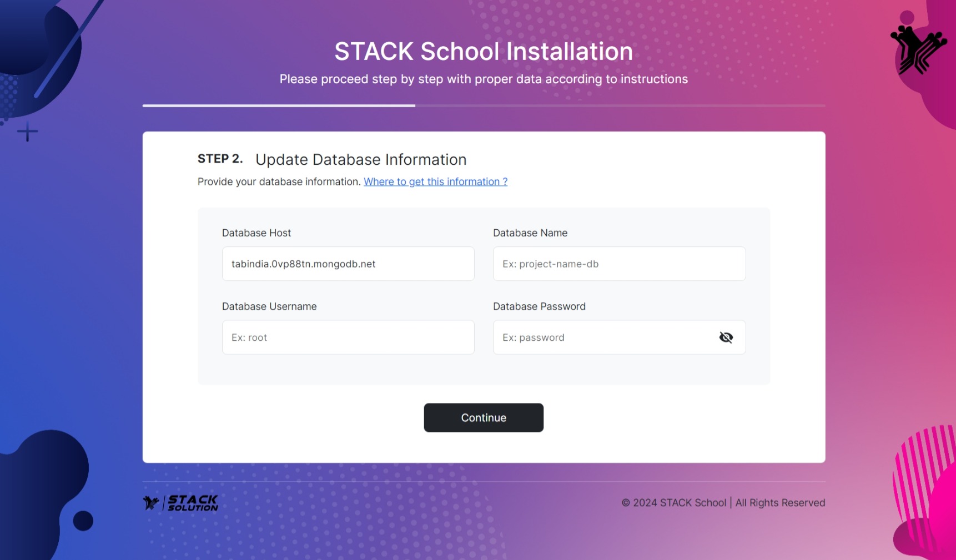Click the 'STACK School Installation' title
The image size is (956, 560).
484,52
